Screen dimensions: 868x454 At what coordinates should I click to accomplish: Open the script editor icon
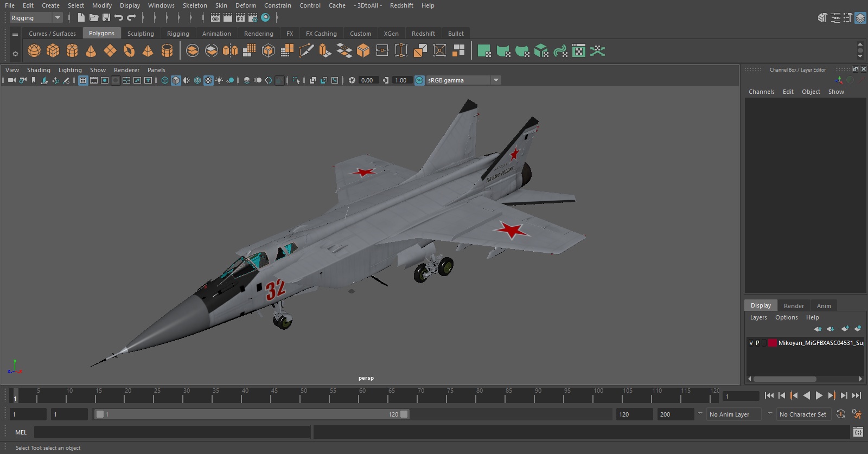[858, 432]
